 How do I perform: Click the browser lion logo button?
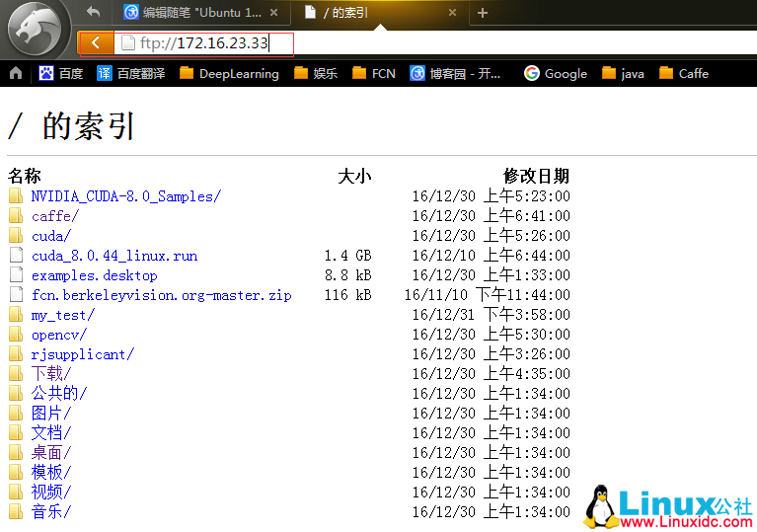[37, 29]
